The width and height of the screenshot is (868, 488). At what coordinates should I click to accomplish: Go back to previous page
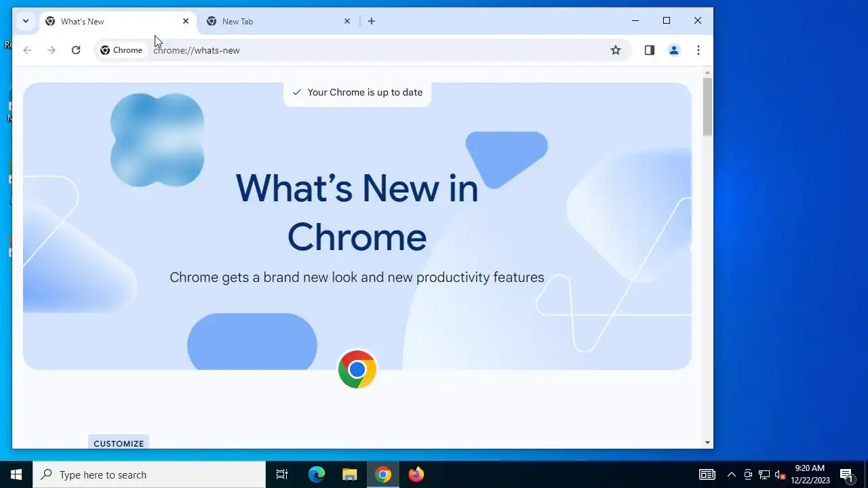click(27, 50)
